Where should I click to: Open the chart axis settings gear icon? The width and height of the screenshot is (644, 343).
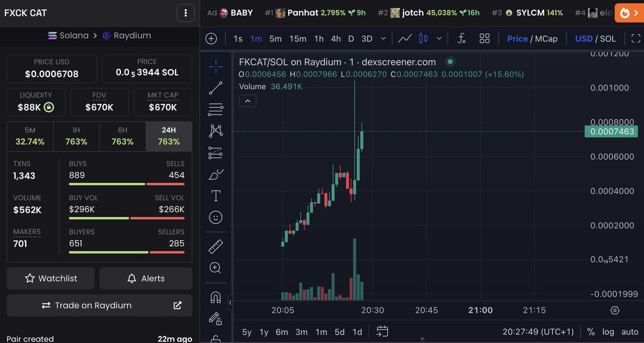(x=615, y=310)
